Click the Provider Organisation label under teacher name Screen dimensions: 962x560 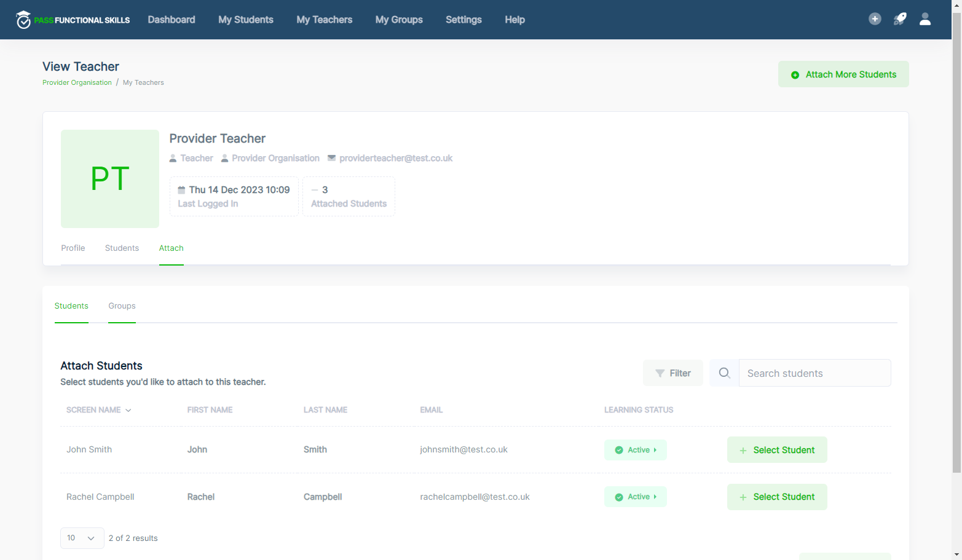click(x=275, y=158)
